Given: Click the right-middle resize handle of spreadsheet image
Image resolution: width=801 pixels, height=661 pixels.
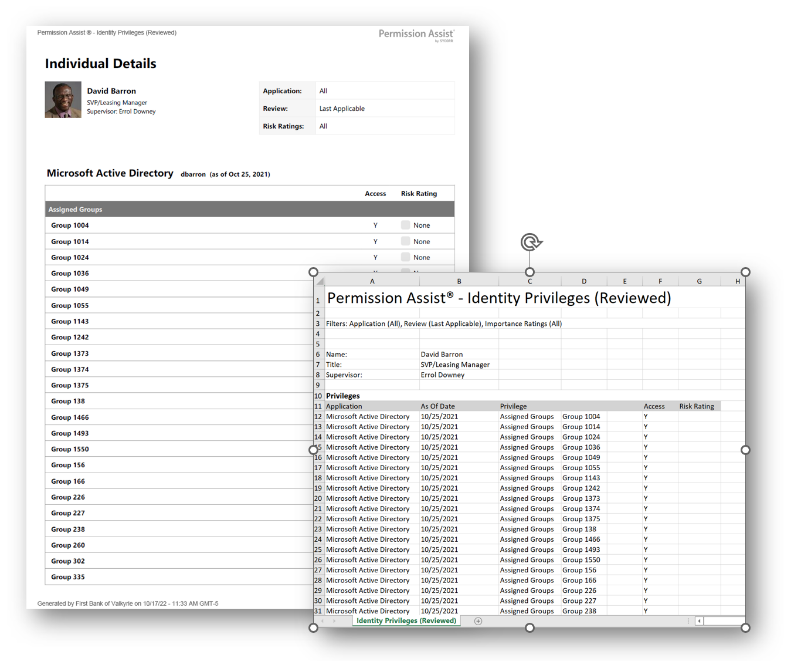Looking at the screenshot, I should [x=745, y=450].
